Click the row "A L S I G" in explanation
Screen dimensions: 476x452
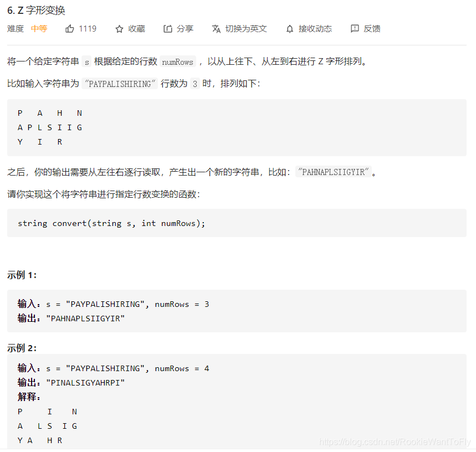tap(47, 426)
